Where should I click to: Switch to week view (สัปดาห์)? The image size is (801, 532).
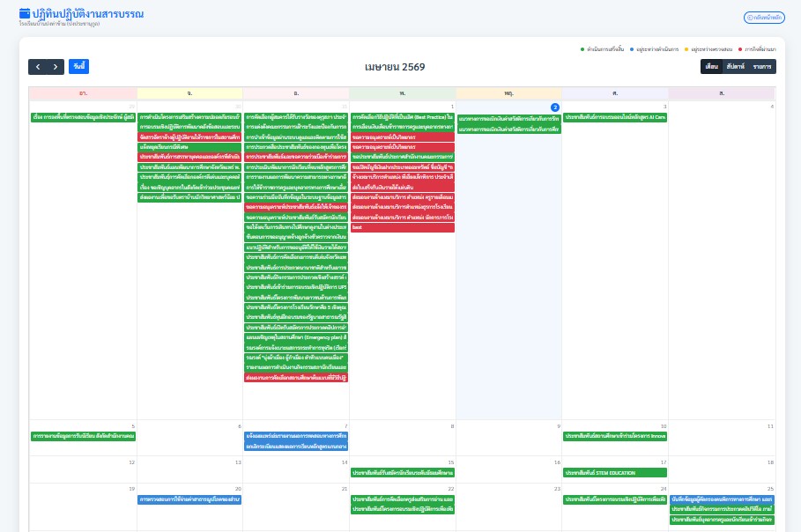click(x=735, y=67)
